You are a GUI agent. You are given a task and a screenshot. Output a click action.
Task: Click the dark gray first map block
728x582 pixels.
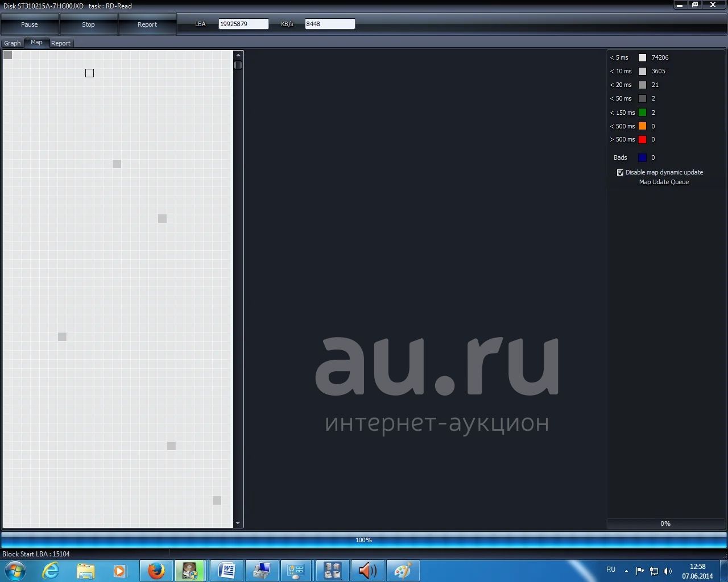[7, 55]
